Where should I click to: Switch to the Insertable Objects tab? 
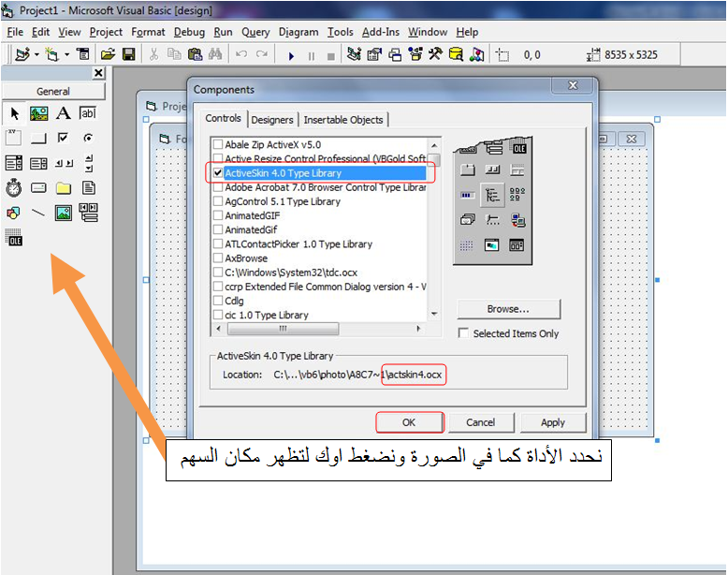click(x=343, y=120)
